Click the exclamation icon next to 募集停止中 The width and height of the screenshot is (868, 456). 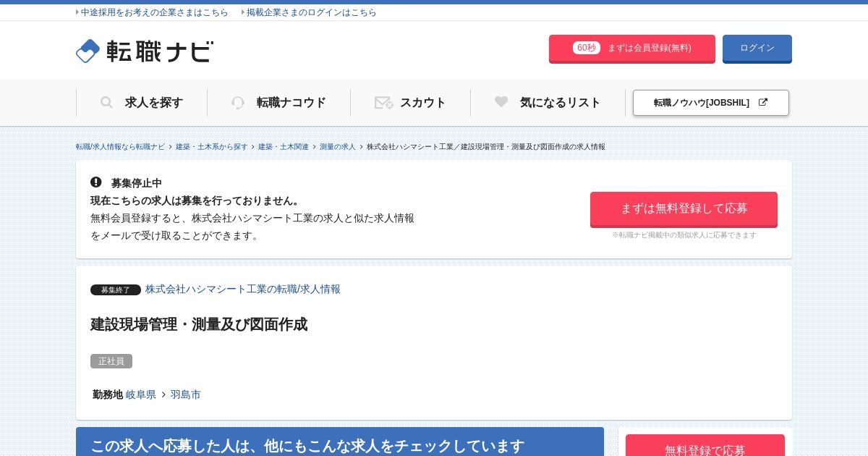96,182
